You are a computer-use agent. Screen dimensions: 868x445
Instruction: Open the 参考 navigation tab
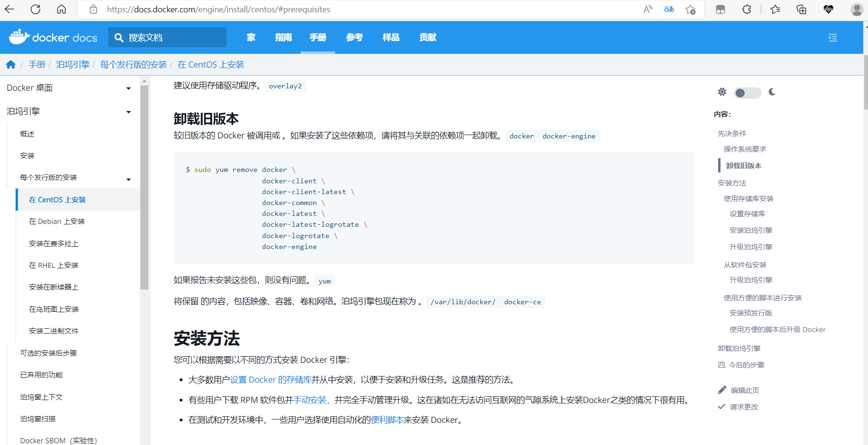[x=355, y=37]
